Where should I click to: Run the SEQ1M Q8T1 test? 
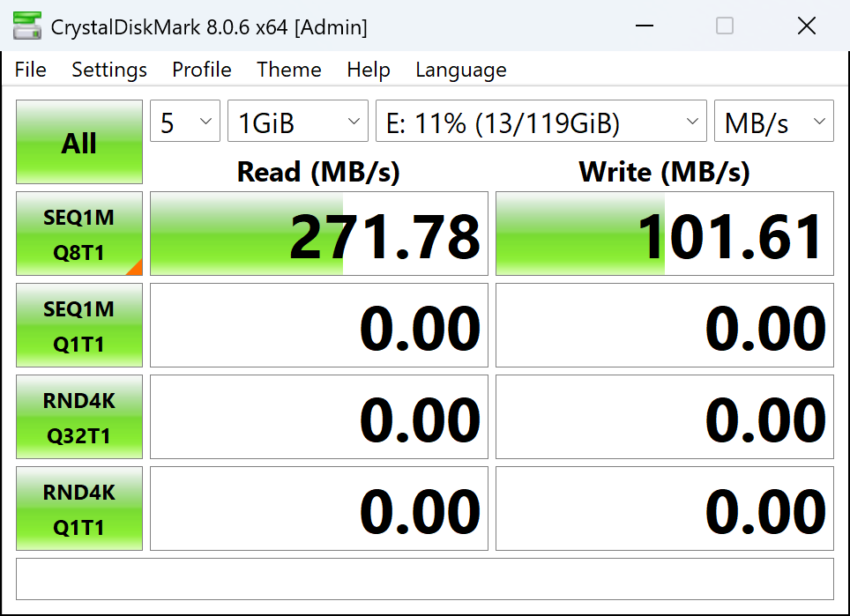point(79,234)
